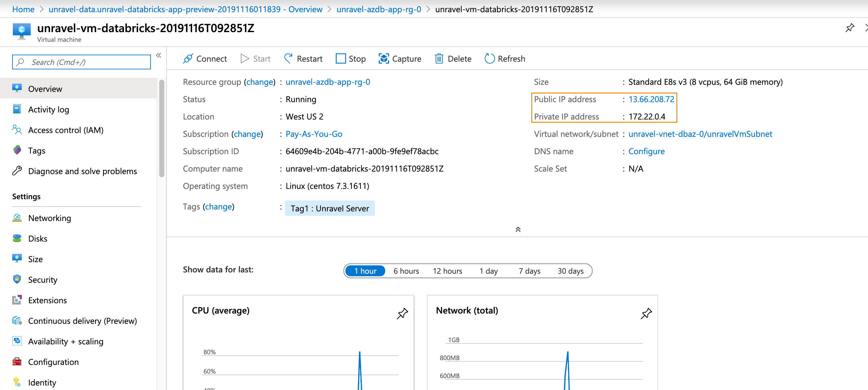This screenshot has height=390, width=868.
Task: Go to Home breadcrumb link
Action: 23,9
